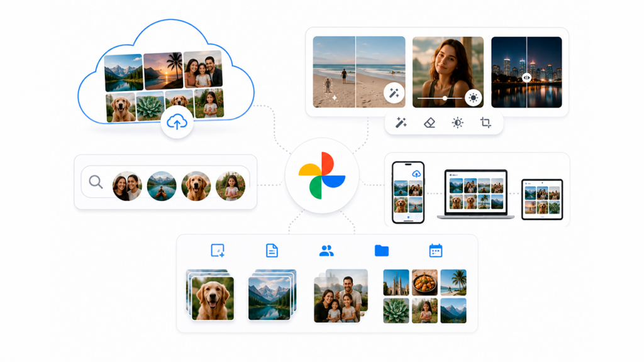Click the brightness sun badge on the portrait photo
Screen dimensions: 644x362
(473, 97)
